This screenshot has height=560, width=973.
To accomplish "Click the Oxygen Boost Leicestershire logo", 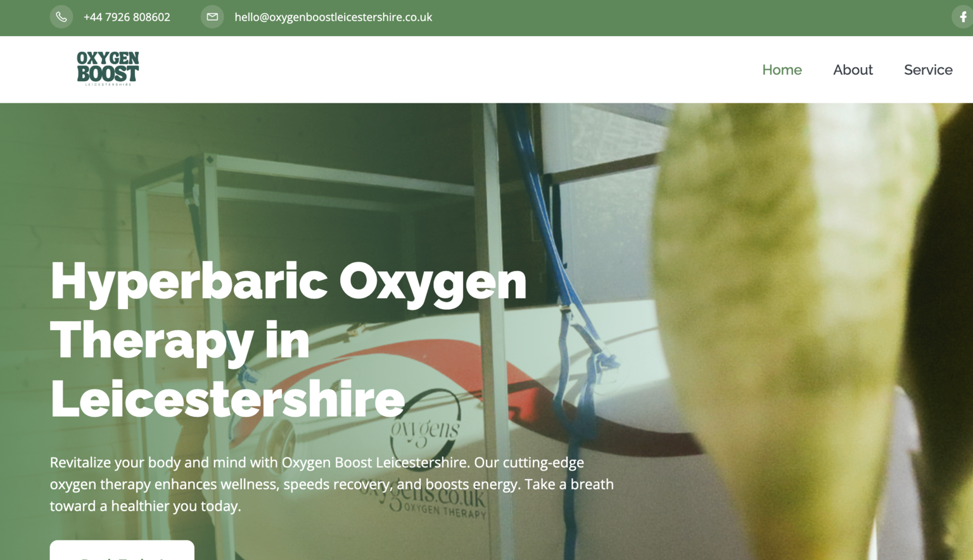I will pyautogui.click(x=108, y=68).
